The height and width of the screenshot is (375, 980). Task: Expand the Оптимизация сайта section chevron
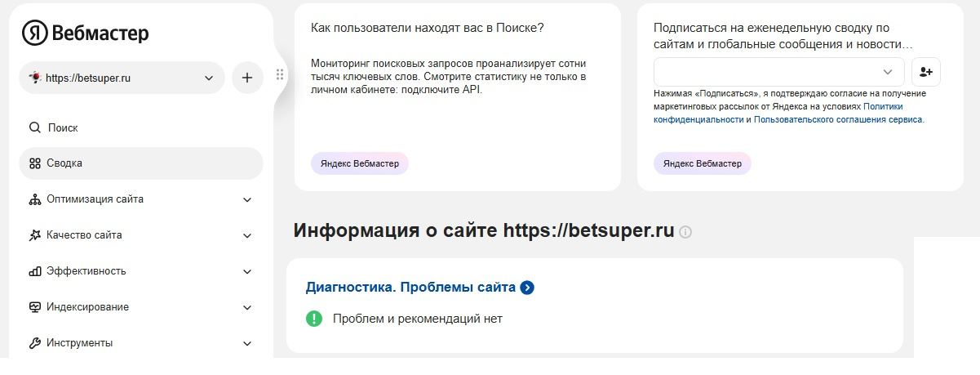click(248, 199)
